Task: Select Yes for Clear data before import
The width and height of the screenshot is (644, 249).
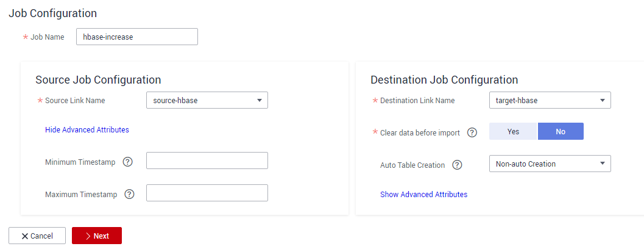Action: [x=513, y=131]
